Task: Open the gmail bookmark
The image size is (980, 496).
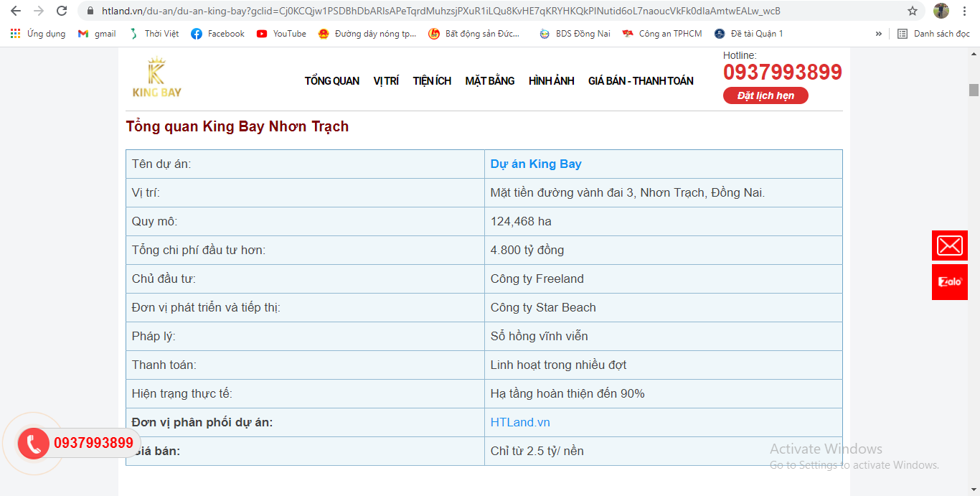Action: coord(97,34)
